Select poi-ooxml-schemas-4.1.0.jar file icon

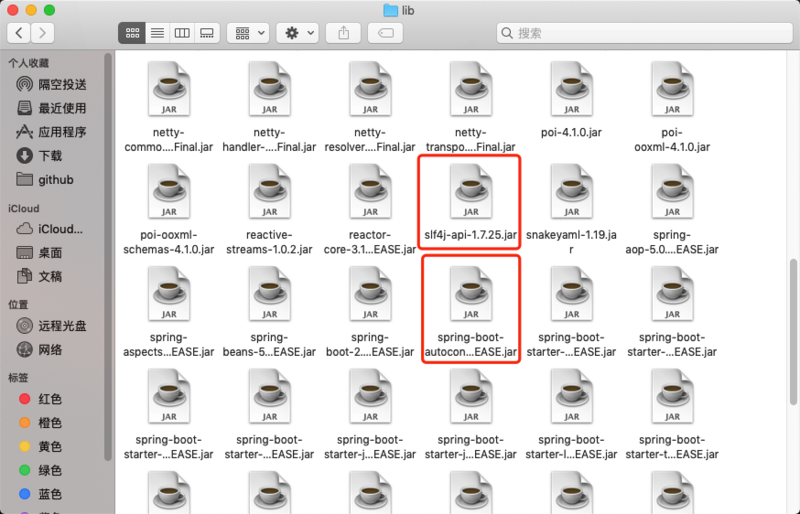pos(169,192)
